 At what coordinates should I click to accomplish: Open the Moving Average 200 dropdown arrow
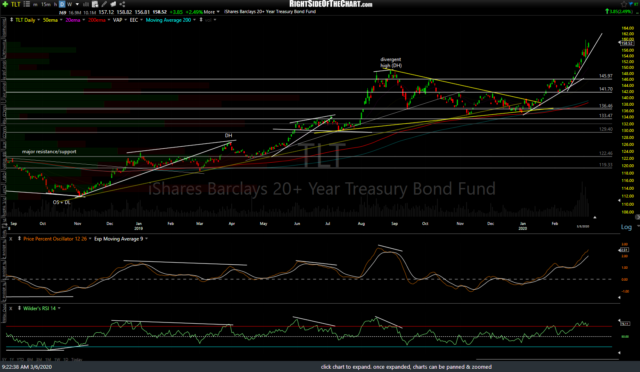point(194,20)
